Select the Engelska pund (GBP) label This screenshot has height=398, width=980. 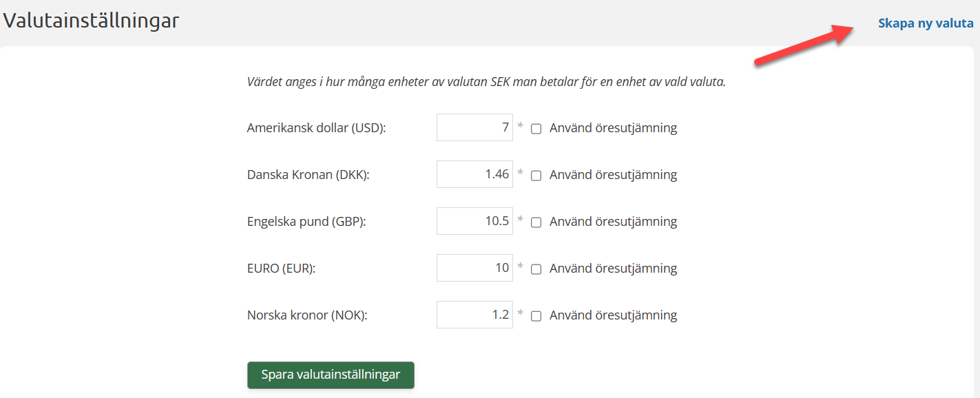pyautogui.click(x=306, y=222)
